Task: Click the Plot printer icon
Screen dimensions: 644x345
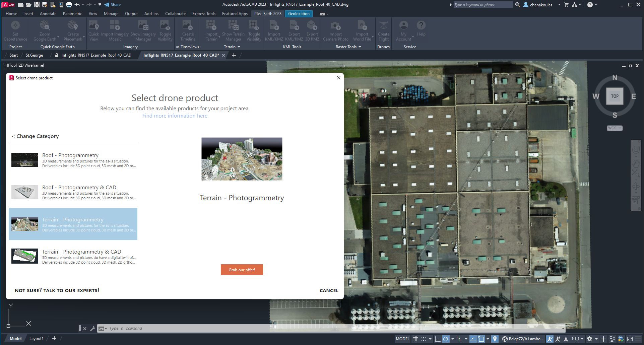Action: point(69,5)
